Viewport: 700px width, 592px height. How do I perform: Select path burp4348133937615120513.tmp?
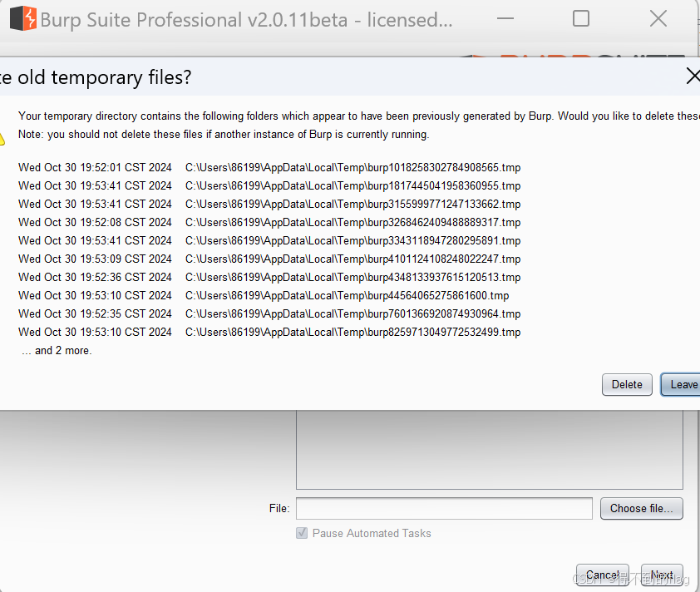[352, 277]
